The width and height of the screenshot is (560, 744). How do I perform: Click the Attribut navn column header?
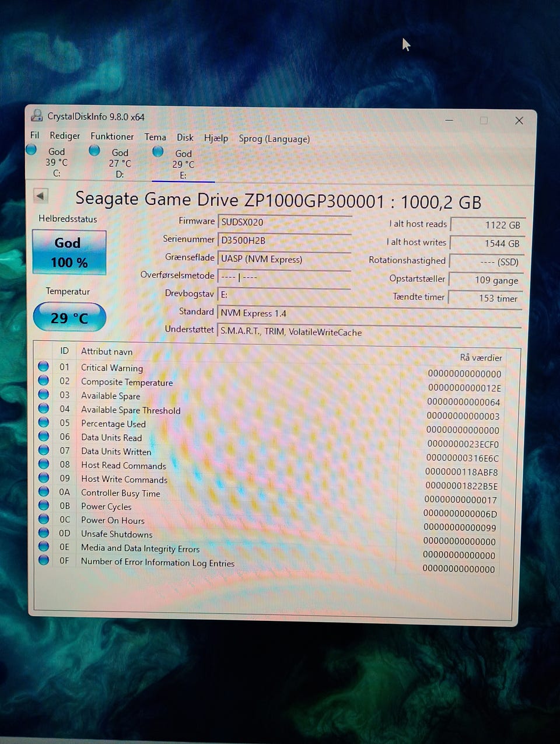point(107,351)
